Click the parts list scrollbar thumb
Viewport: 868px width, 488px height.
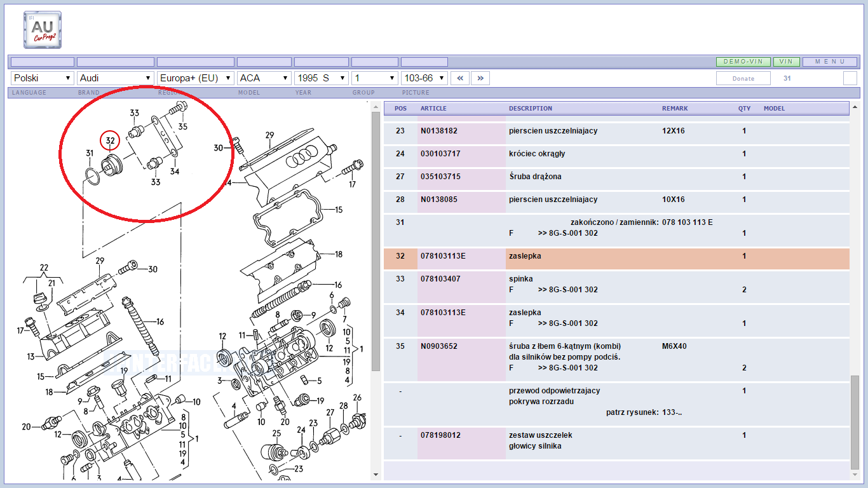(x=855, y=423)
